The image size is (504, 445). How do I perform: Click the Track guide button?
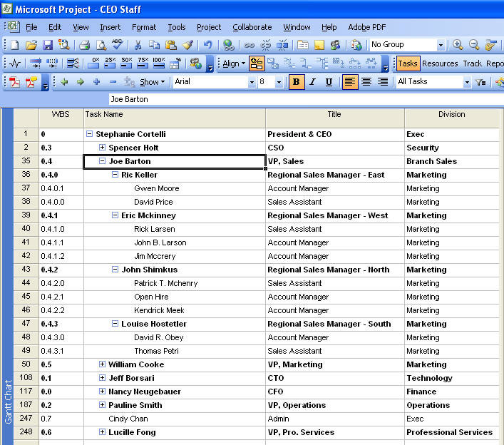click(472, 63)
